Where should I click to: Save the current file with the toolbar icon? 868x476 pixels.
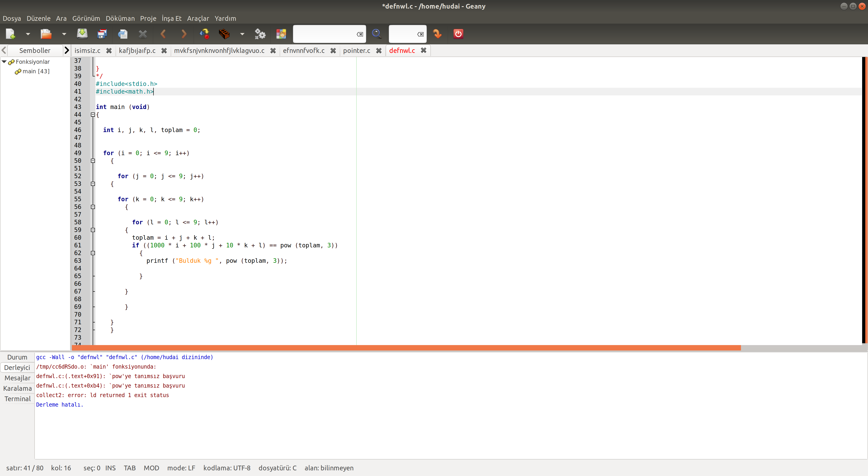[82, 34]
